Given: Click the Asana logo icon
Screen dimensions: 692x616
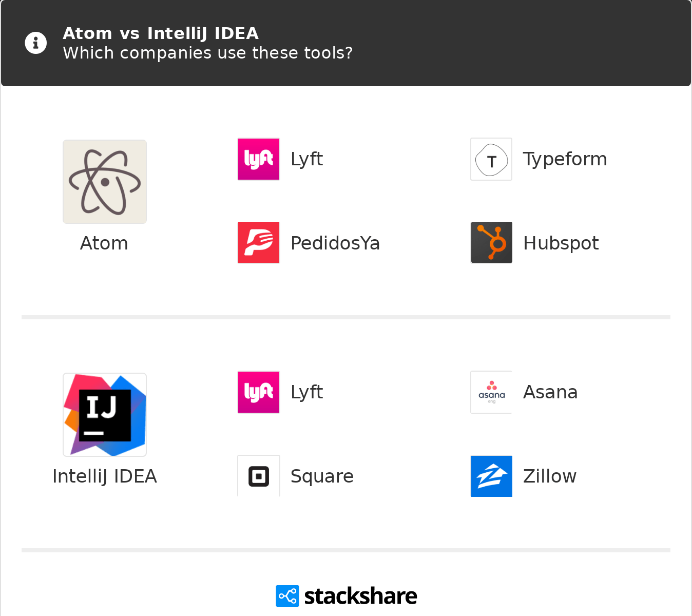Looking at the screenshot, I should [491, 392].
